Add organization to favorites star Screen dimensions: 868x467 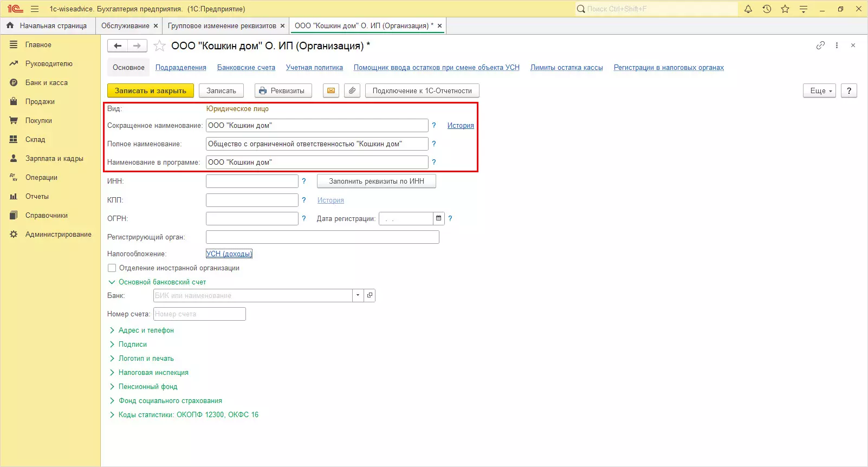[159, 46]
